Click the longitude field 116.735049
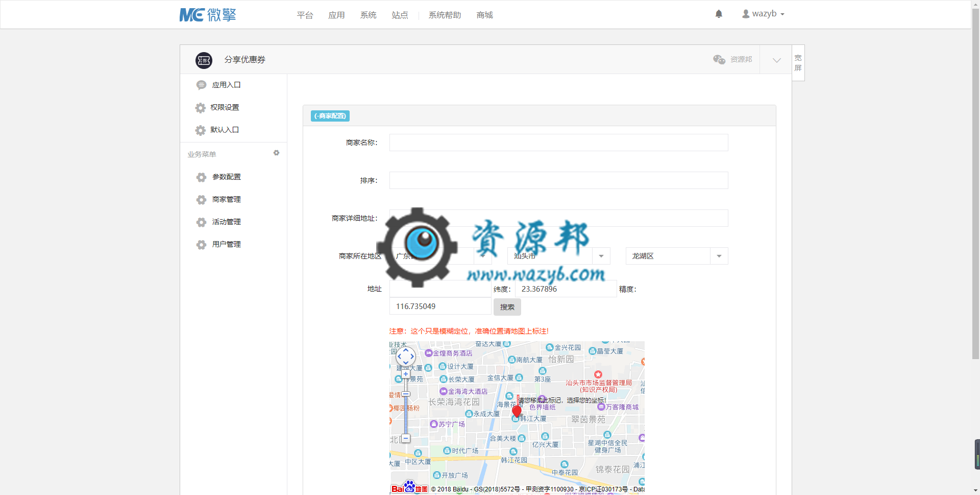The width and height of the screenshot is (980, 495). 440,306
